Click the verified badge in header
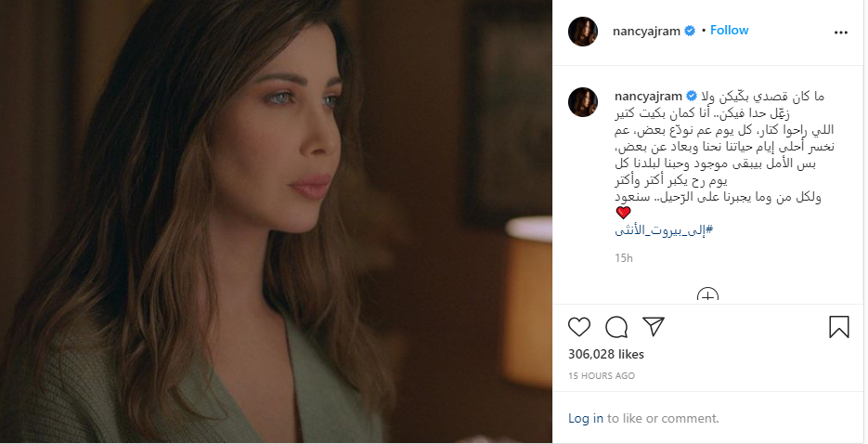Viewport: 868px width, 444px height. 690,31
